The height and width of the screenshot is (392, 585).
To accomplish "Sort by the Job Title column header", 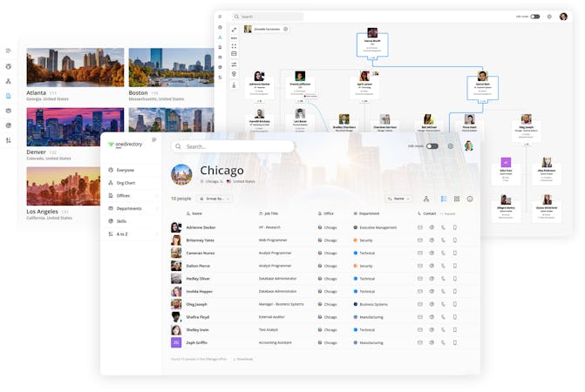I will [x=269, y=213].
